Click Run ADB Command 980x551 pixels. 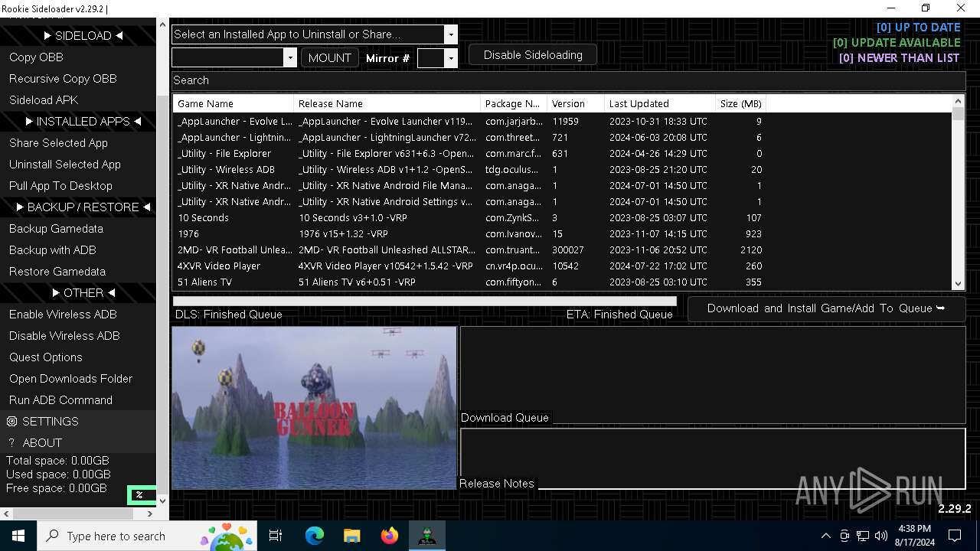[78, 399]
